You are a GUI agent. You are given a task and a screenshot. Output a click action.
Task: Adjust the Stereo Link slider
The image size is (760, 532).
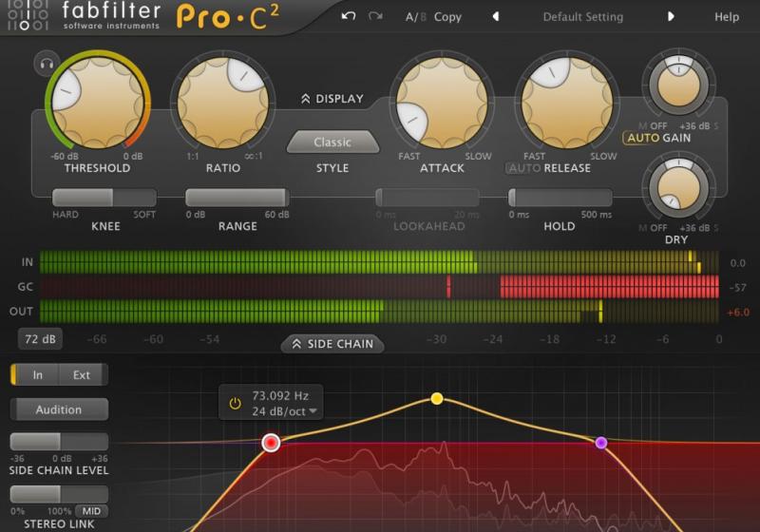click(59, 494)
